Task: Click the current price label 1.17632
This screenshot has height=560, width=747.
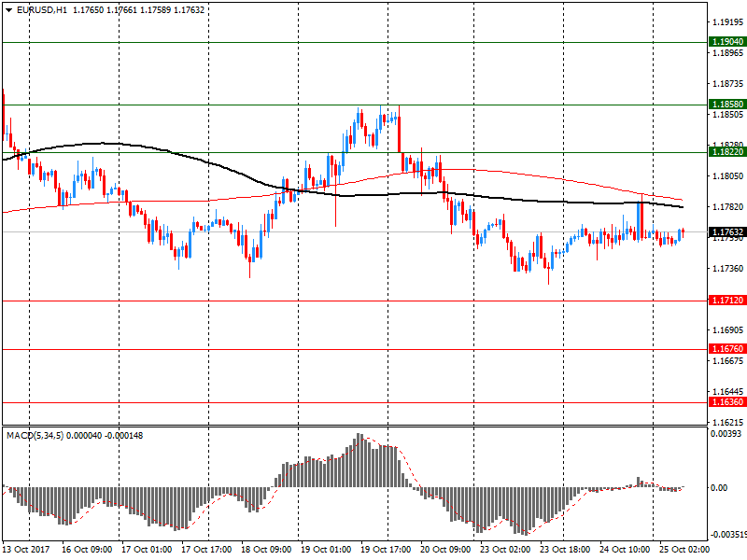Action: click(x=727, y=232)
